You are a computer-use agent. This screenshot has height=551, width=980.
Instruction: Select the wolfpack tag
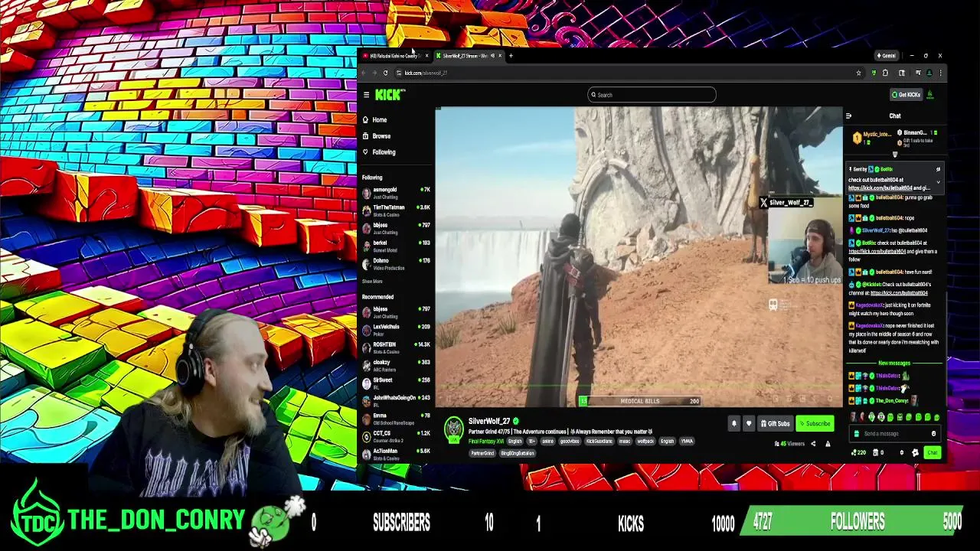click(645, 442)
